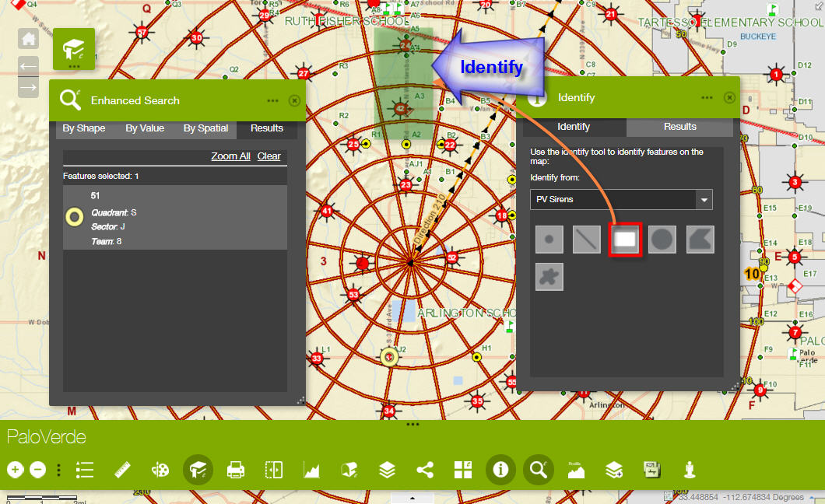Open the Identify from PV Sirens dropdown
The height and width of the screenshot is (504, 825).
coord(621,200)
